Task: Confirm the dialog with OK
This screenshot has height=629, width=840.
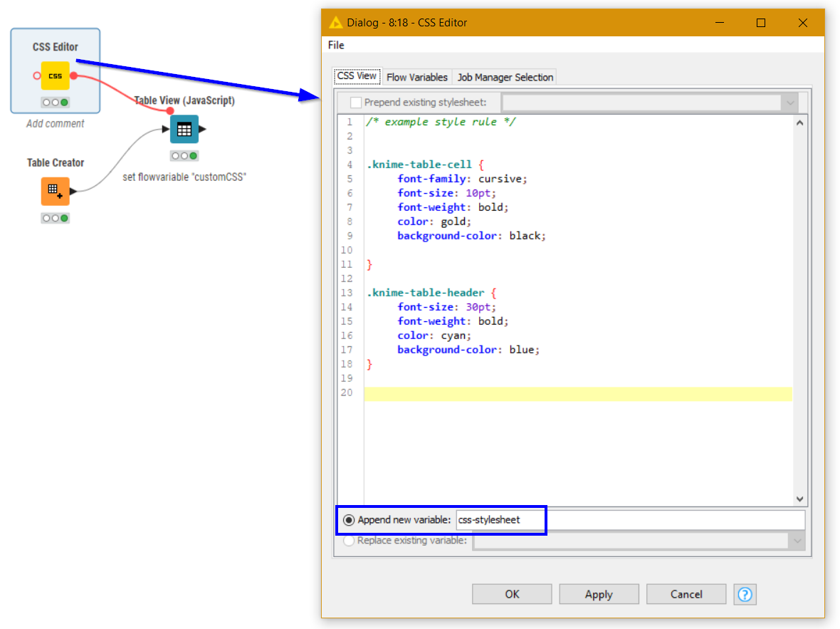Action: coord(512,594)
